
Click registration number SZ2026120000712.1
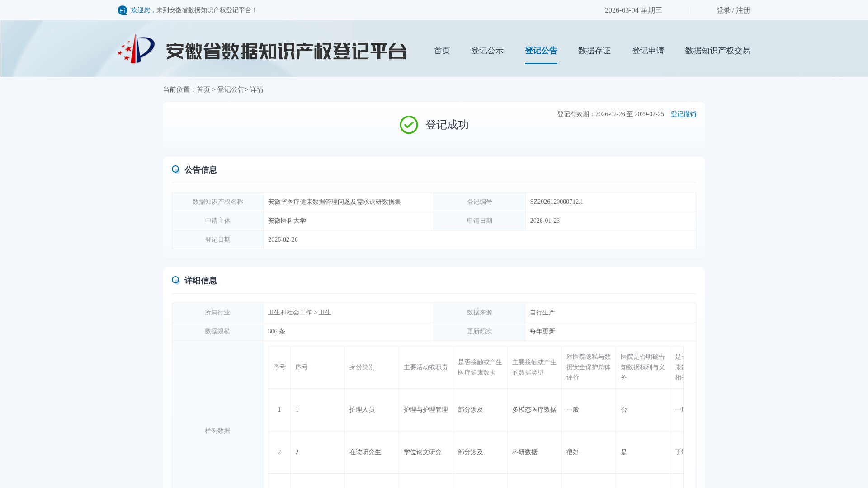click(557, 202)
